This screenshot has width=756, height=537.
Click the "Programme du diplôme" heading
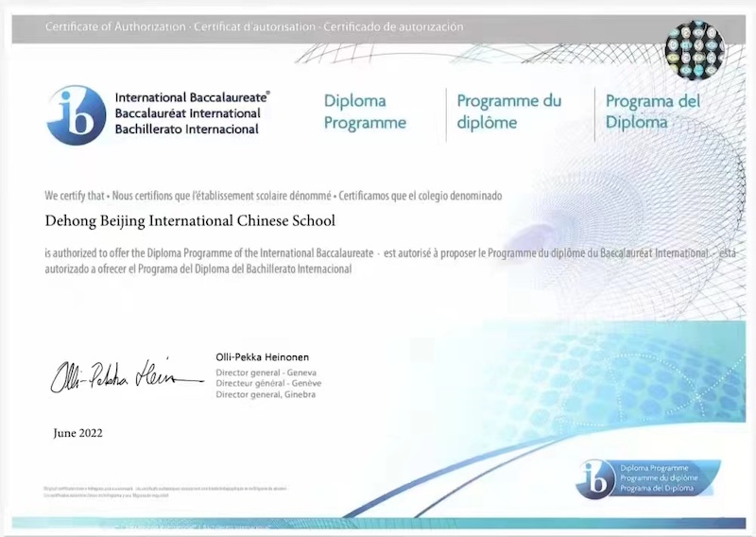point(508,112)
